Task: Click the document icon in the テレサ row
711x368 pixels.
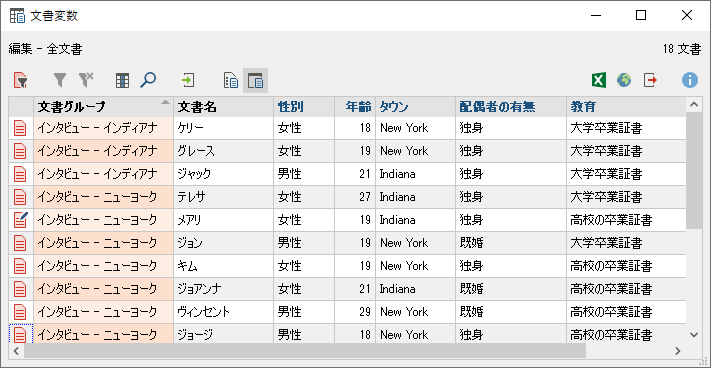Action: tap(20, 197)
